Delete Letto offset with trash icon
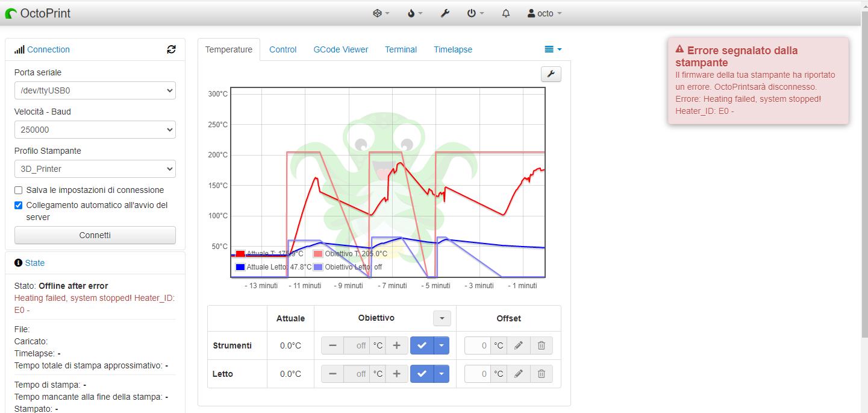 coord(541,374)
